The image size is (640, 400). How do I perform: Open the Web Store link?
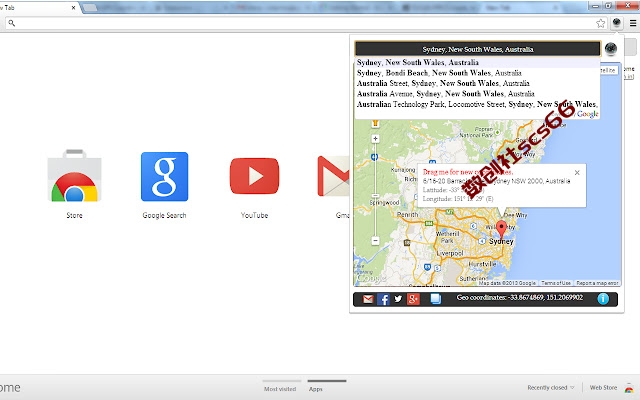[x=603, y=388]
